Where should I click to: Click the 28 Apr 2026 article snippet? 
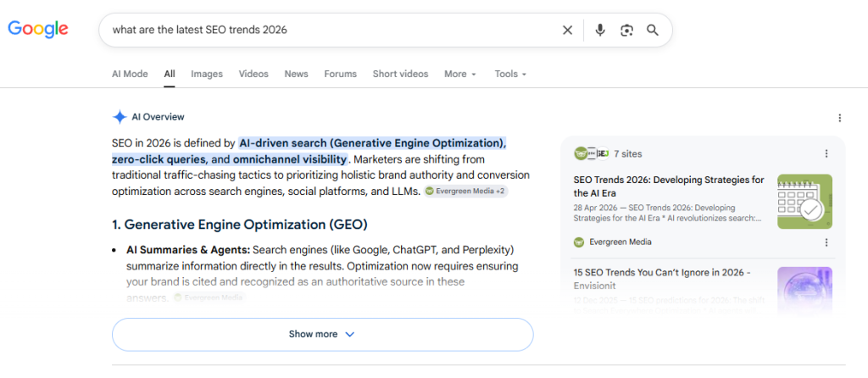(x=668, y=213)
